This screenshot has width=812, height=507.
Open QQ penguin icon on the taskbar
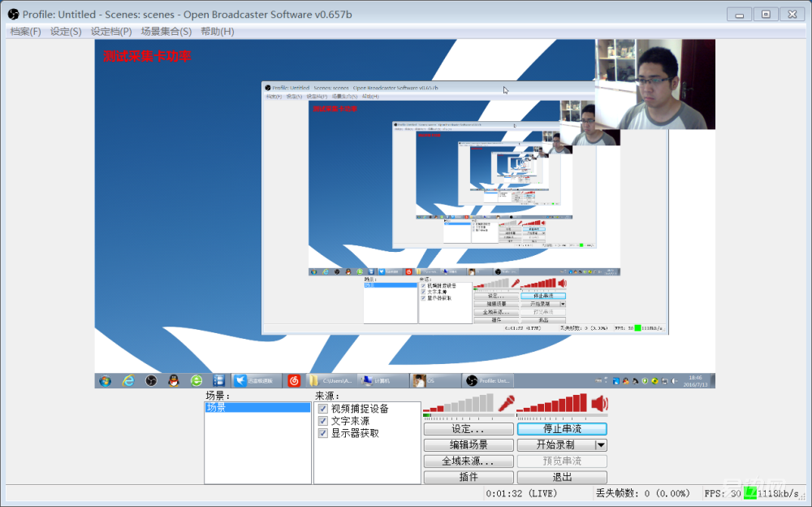coord(173,380)
